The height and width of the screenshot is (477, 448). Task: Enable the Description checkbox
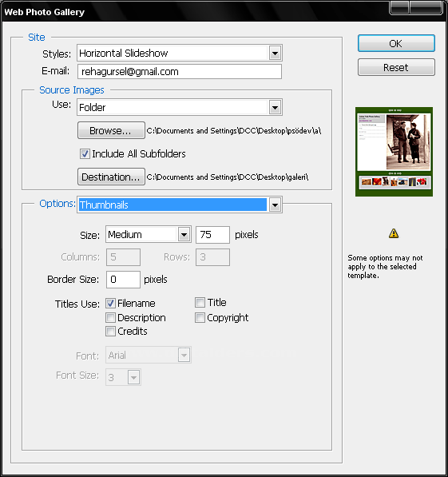pos(110,317)
